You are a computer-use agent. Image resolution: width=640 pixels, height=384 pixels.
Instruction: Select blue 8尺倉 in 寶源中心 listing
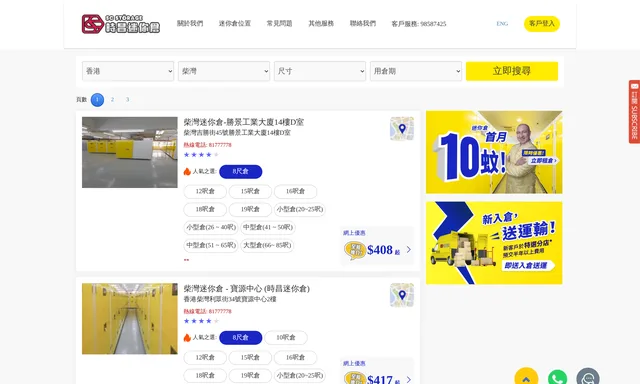coord(240,337)
